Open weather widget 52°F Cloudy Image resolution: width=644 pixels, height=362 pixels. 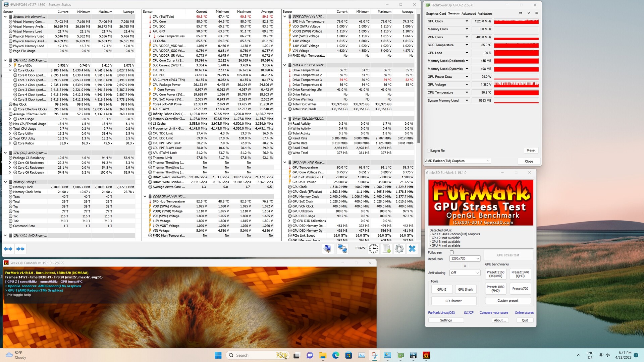(16, 355)
